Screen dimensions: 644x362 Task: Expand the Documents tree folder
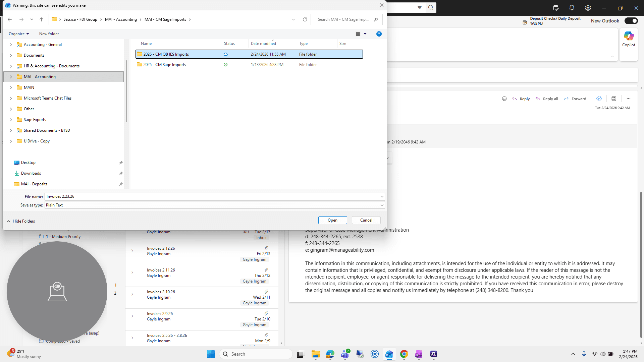(x=11, y=55)
